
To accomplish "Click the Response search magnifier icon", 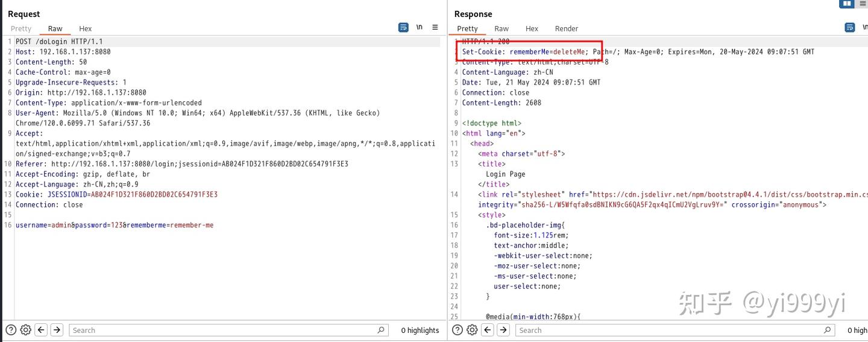I will click(x=828, y=330).
